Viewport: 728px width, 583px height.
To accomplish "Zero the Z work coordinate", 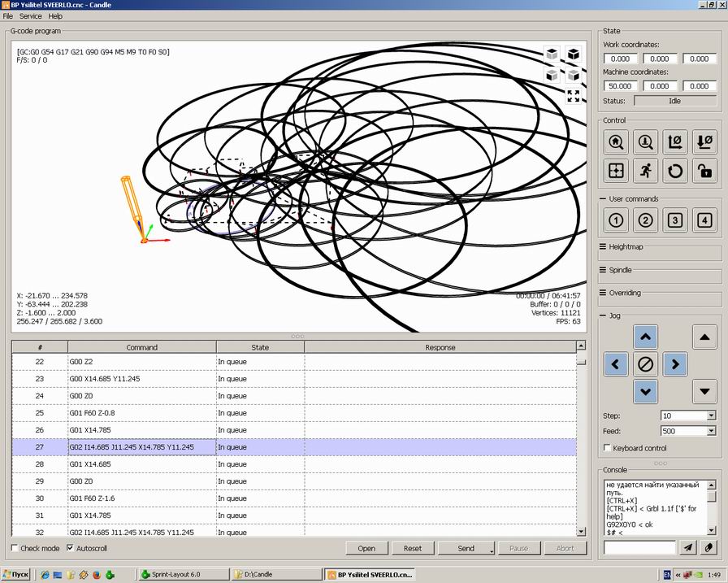I will pos(704,141).
